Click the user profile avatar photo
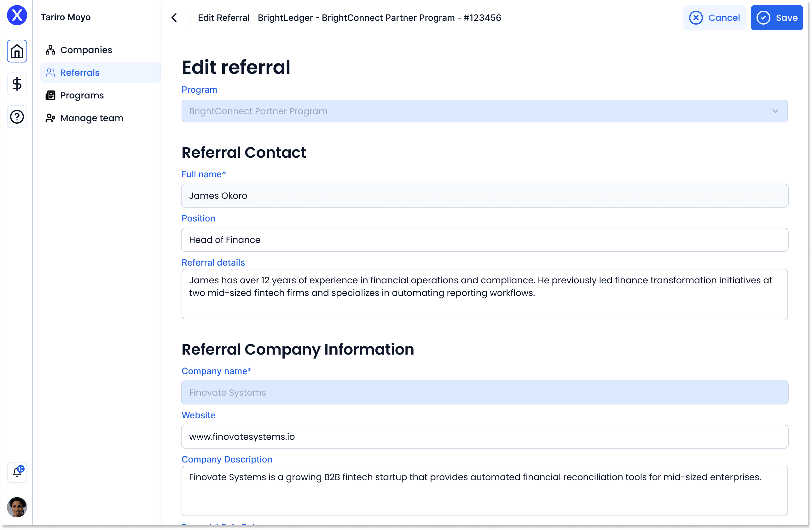Viewport: 812px width, 530px height. pos(17,507)
